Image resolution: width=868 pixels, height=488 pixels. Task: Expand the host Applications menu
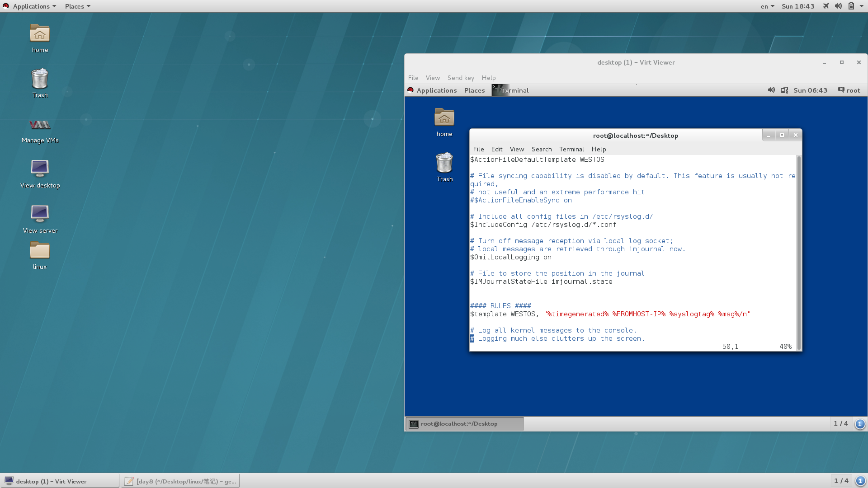[x=31, y=6]
